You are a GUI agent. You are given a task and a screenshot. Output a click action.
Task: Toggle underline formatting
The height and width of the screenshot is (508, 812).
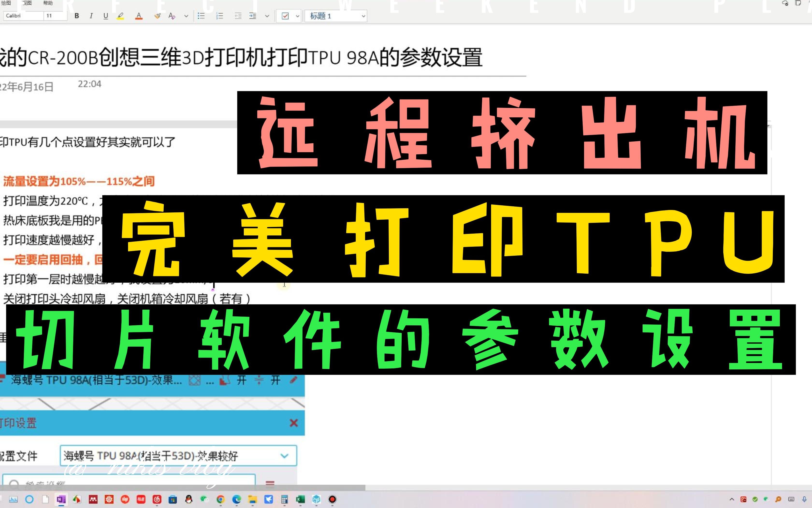point(106,16)
